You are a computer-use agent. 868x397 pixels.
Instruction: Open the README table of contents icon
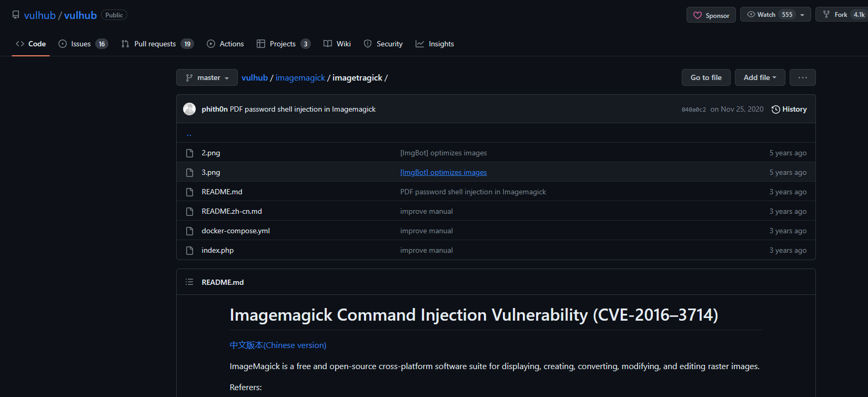pyautogui.click(x=189, y=282)
